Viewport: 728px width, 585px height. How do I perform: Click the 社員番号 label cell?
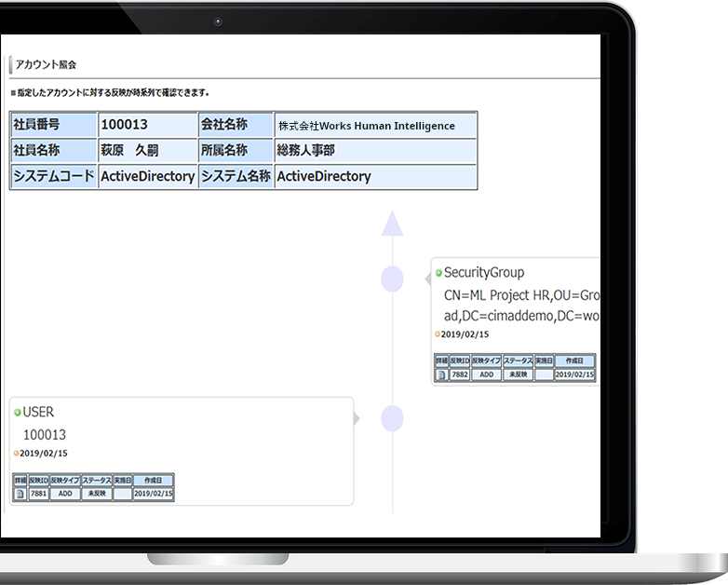[54, 125]
